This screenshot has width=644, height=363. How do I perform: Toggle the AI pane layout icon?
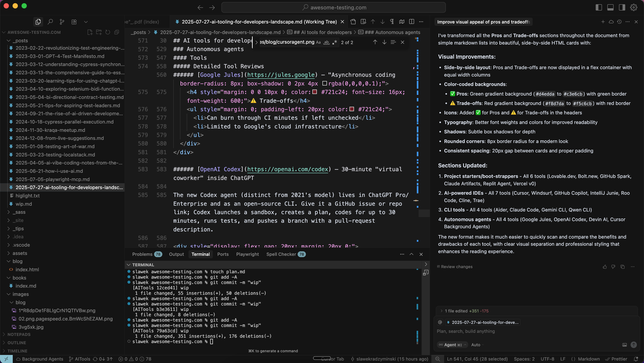(622, 8)
